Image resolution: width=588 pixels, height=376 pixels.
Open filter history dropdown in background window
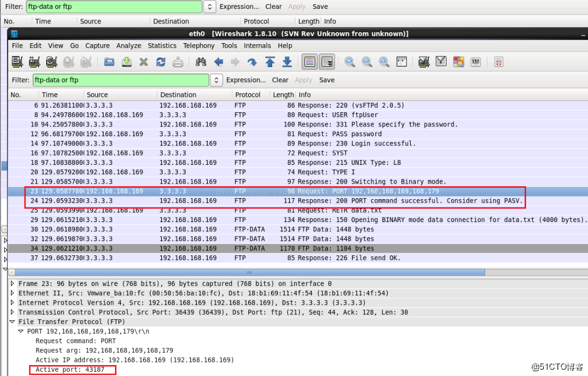210,6
